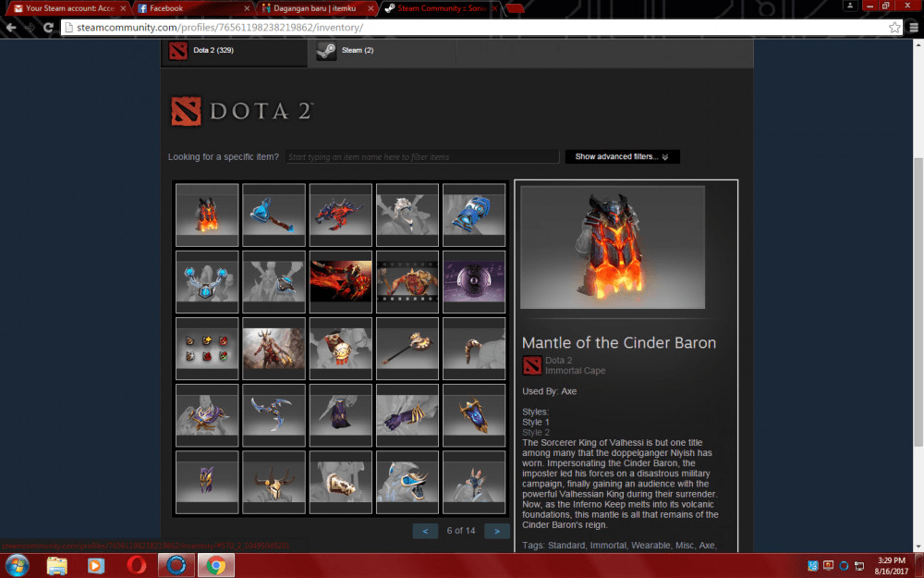Click the browser vertical scrollbar
The width and height of the screenshot is (924, 578).
(918, 277)
